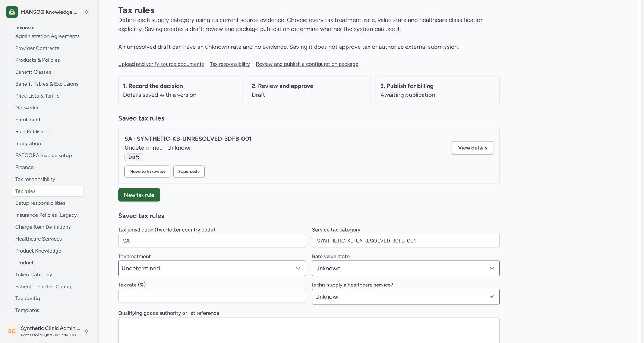Screen dimensions: 644x343
Task: Navigate to Benefit Tables & Exclusions
Action: pyautogui.click(x=47, y=84)
